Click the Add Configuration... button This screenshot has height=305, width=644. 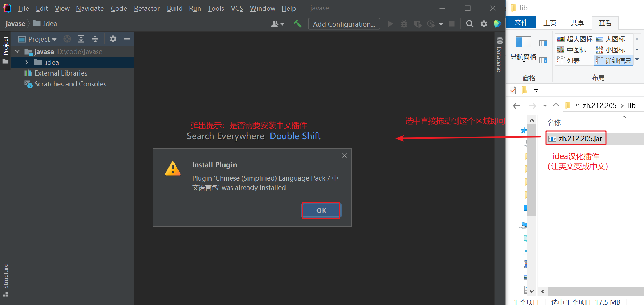pyautogui.click(x=344, y=24)
